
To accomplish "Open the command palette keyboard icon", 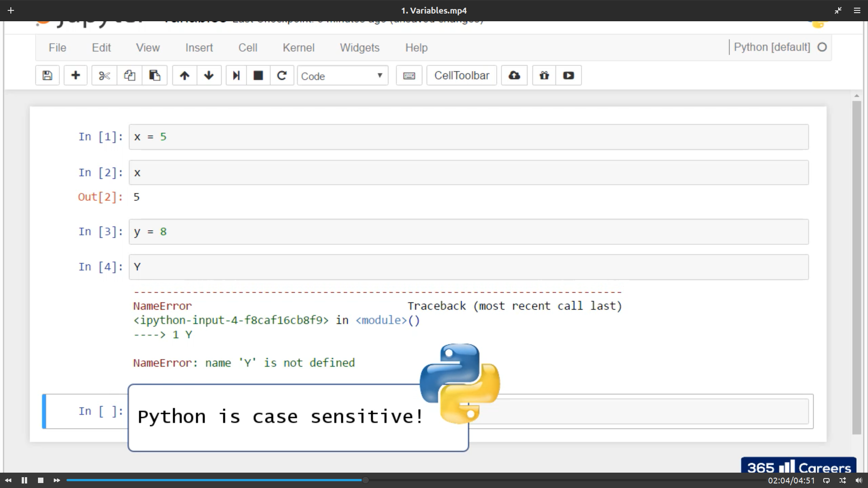I will coord(409,75).
